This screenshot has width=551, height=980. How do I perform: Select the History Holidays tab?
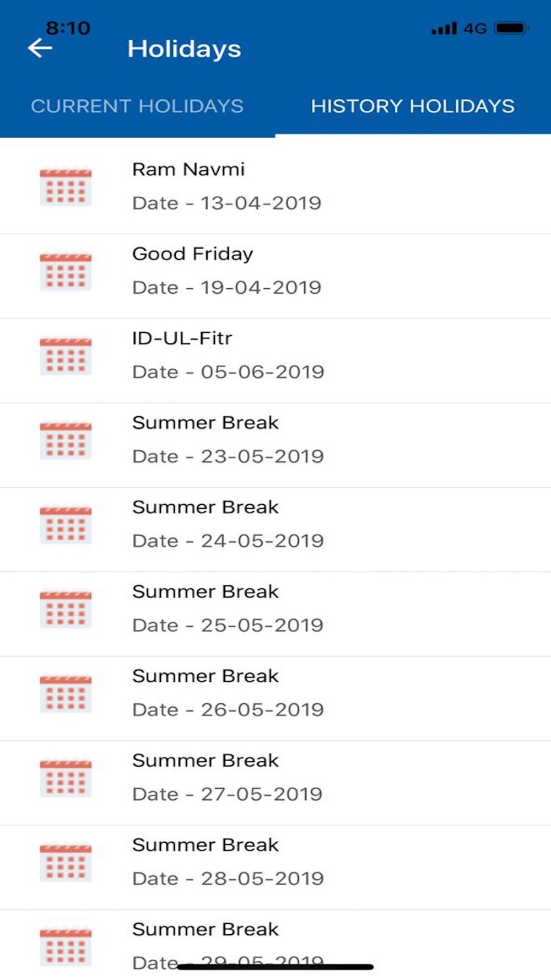point(413,106)
